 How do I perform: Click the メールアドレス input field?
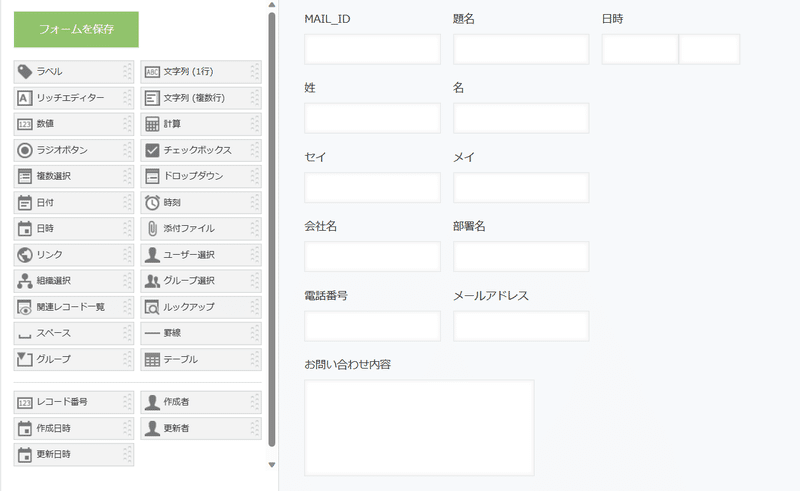click(521, 326)
